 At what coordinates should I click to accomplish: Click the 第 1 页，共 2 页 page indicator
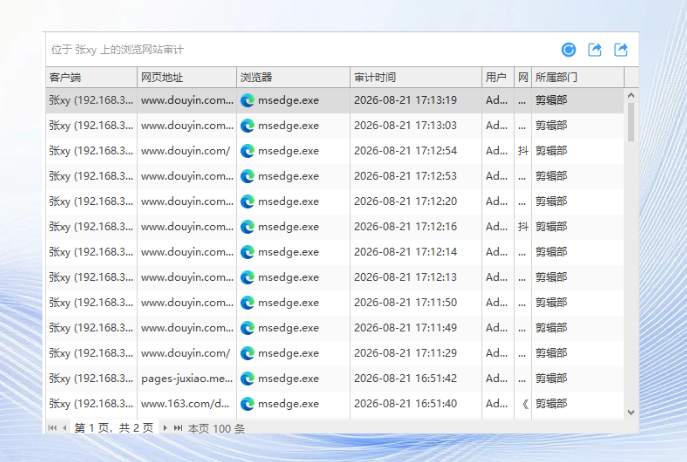[x=114, y=428]
